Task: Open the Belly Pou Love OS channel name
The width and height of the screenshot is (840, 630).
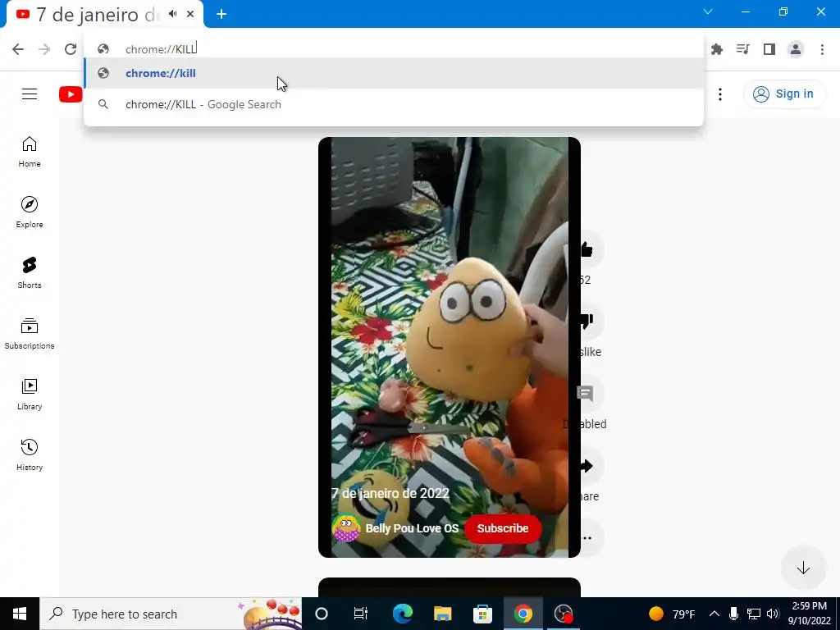Action: 412,528
